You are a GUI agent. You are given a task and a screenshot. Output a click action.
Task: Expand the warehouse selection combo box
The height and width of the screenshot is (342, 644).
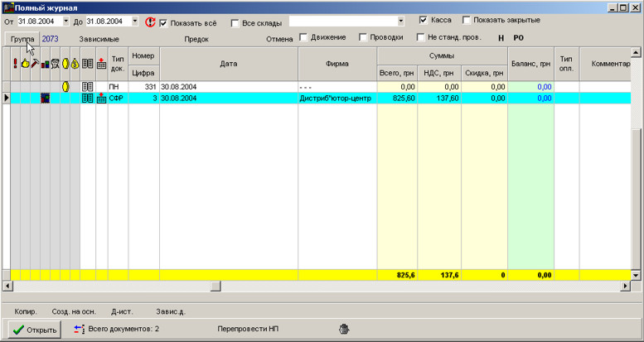[401, 22]
